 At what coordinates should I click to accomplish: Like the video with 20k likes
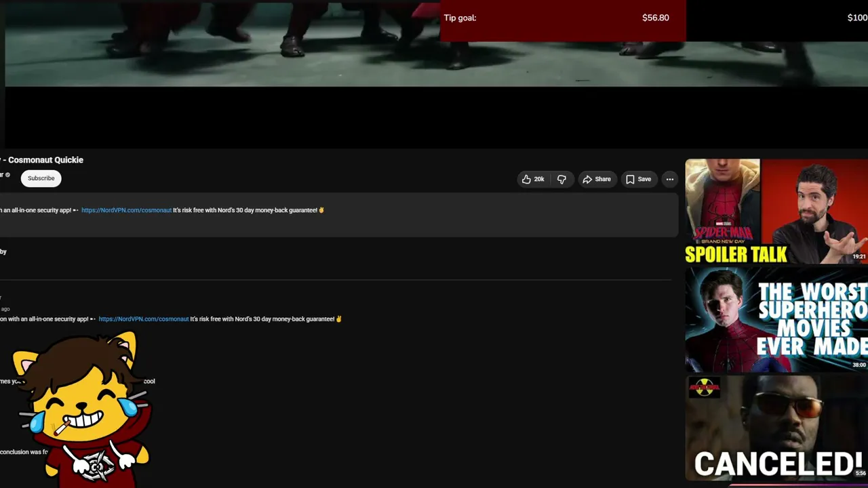tap(533, 179)
